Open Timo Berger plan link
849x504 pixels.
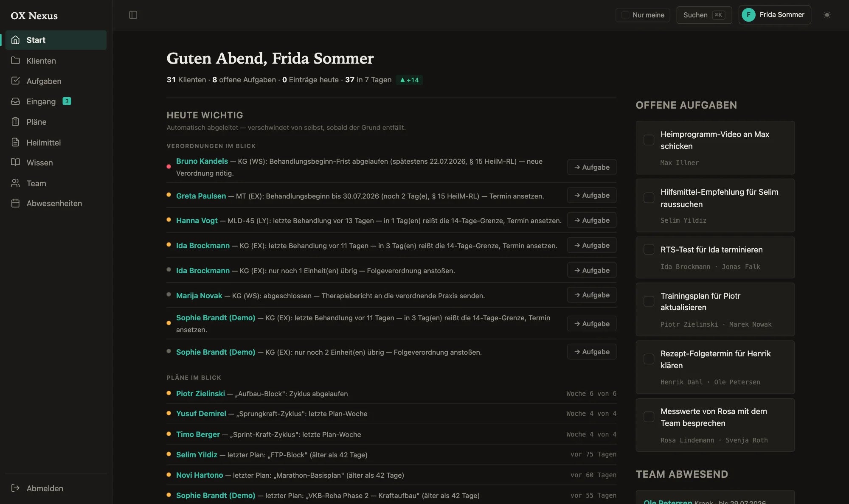coord(198,434)
